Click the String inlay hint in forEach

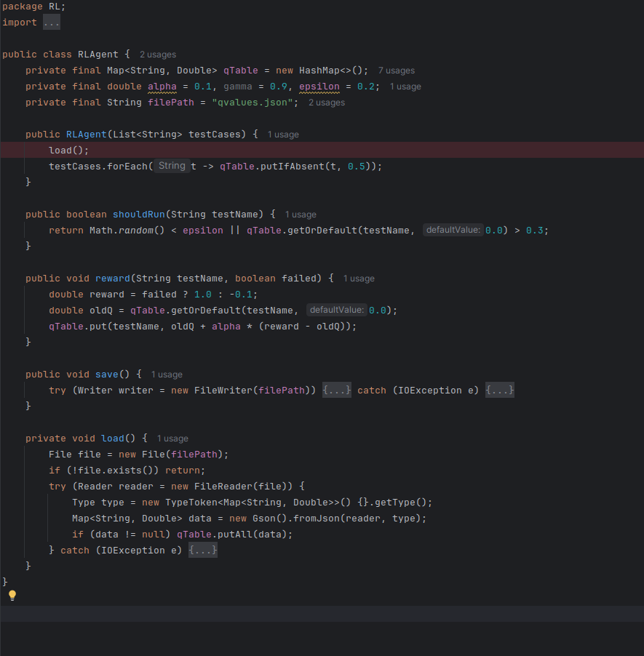click(x=172, y=166)
